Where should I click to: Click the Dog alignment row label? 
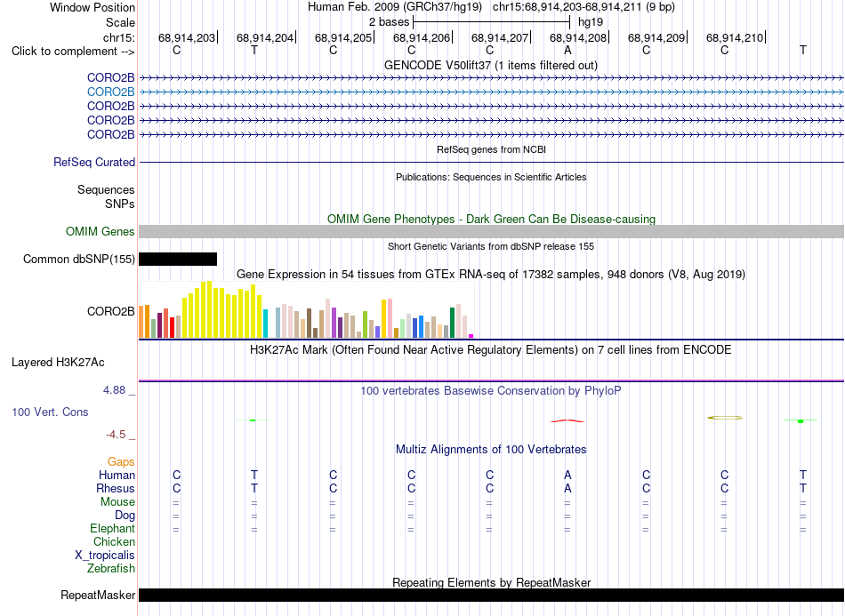tap(125, 516)
